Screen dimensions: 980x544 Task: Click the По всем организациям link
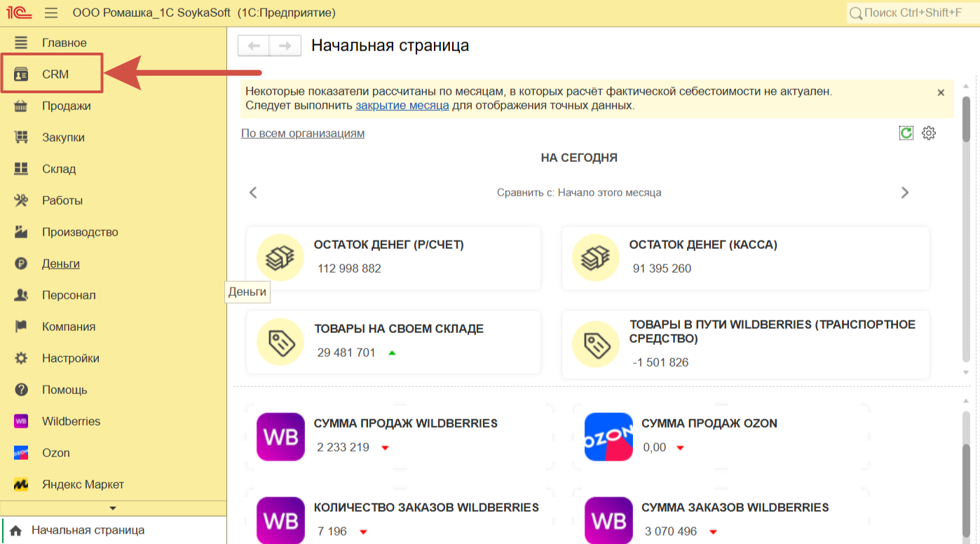(x=303, y=133)
